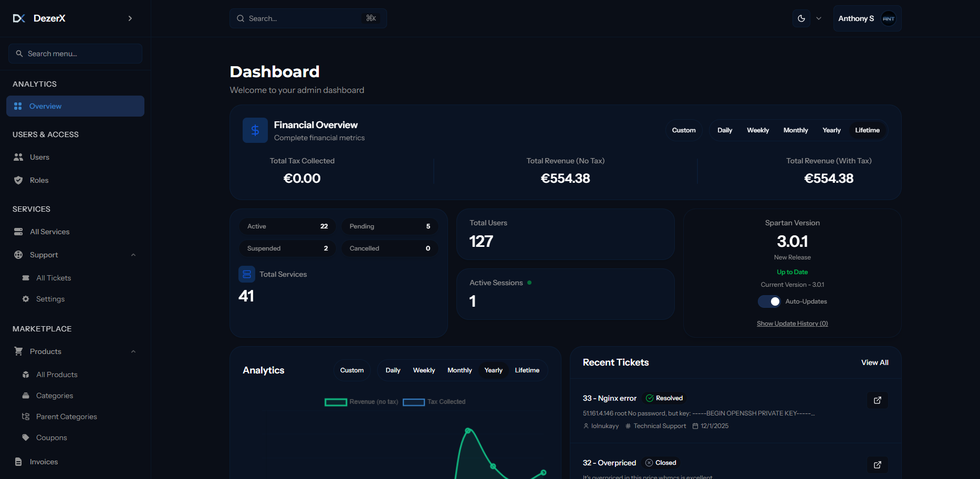Toggle Tax Collected chart legend
This screenshot has height=479, width=980.
[434, 402]
